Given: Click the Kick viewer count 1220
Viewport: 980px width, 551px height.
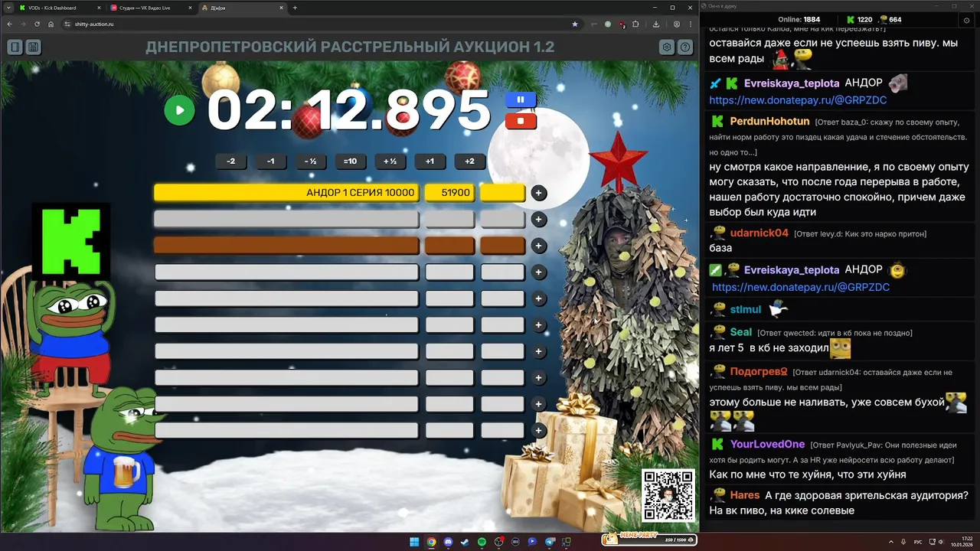Looking at the screenshot, I should coord(859,19).
